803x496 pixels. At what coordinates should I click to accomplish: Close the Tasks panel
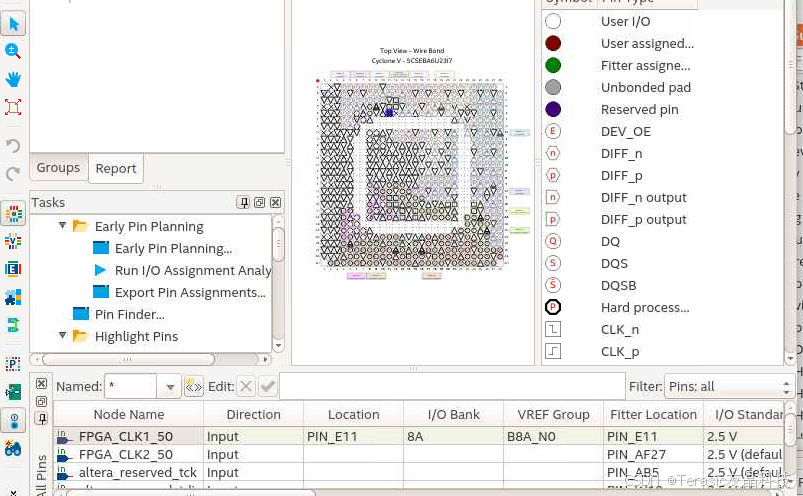point(276,203)
